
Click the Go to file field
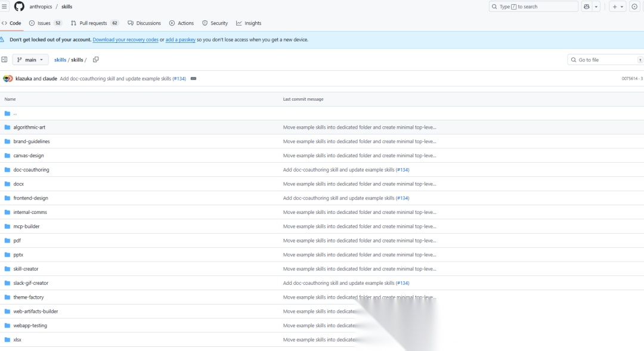[x=605, y=60]
